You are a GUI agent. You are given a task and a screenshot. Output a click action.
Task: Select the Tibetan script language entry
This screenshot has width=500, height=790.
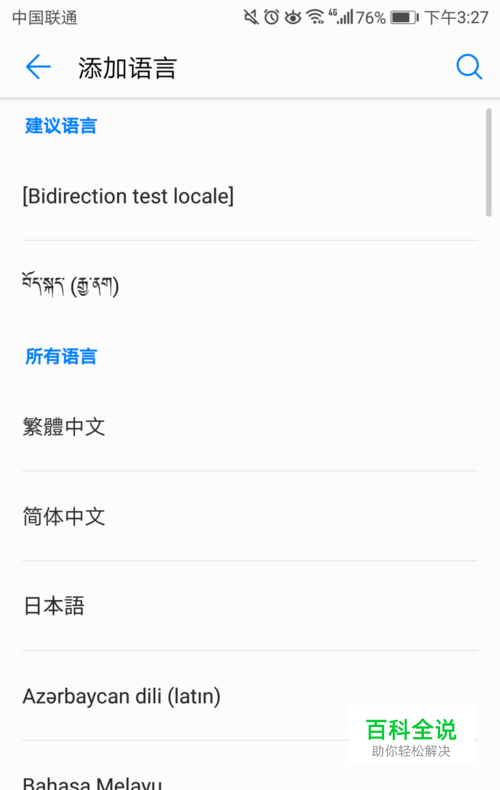click(250, 286)
